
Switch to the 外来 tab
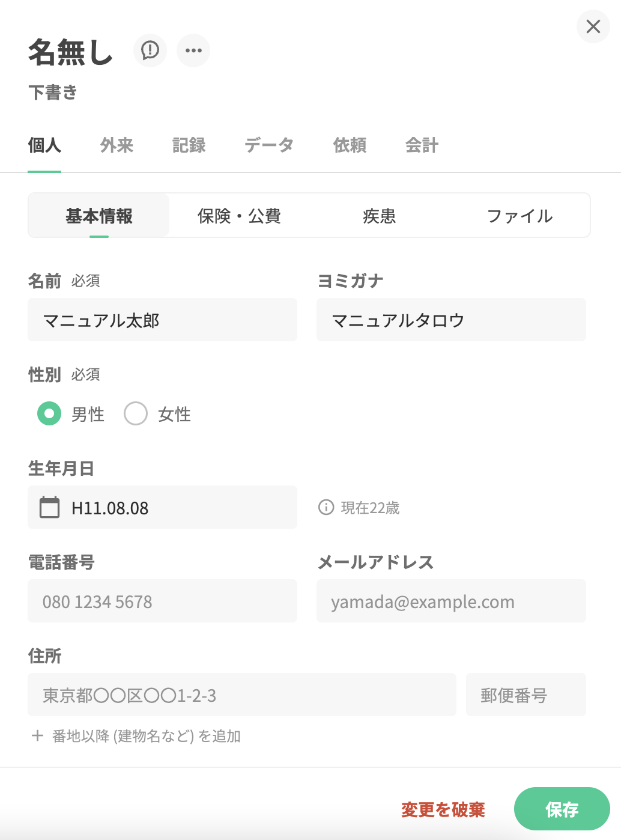point(117,145)
